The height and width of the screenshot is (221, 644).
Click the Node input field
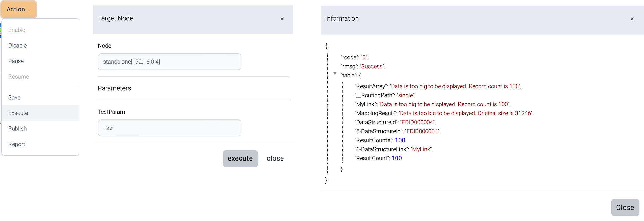coord(169,62)
